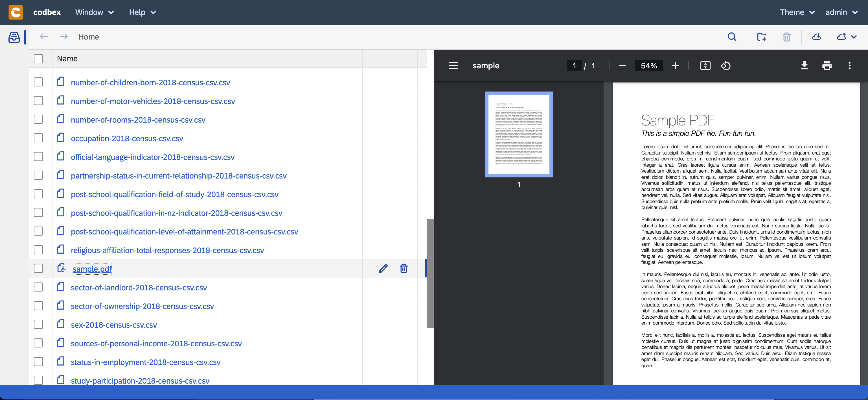
Task: Click the delete selected files icon
Action: pyautogui.click(x=787, y=36)
